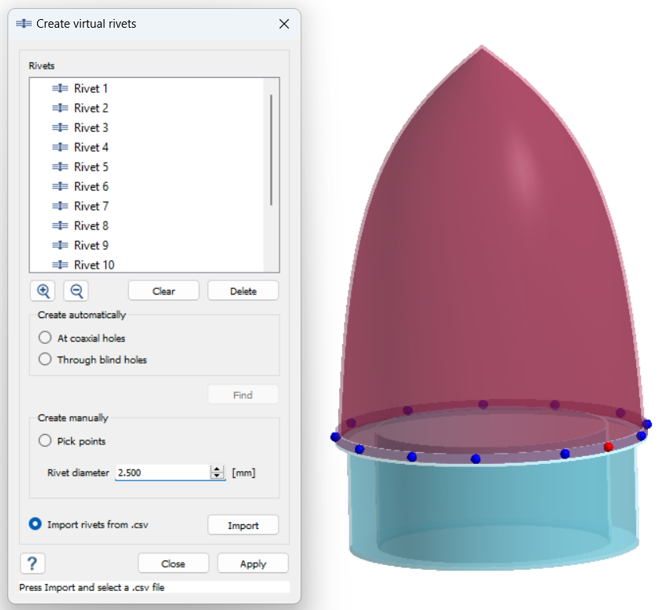Open help with the question mark icon

[x=32, y=563]
